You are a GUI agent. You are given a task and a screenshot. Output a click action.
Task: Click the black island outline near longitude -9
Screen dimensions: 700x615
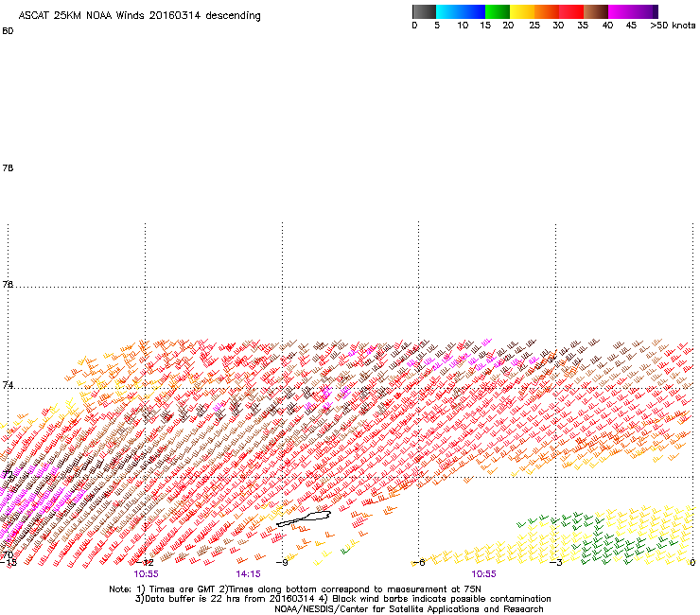coord(304,518)
